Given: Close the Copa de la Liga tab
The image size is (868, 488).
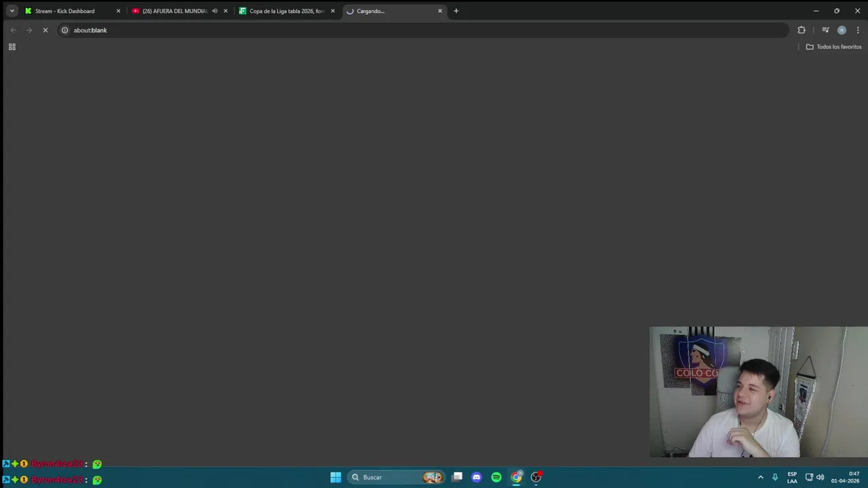Looking at the screenshot, I should (332, 11).
